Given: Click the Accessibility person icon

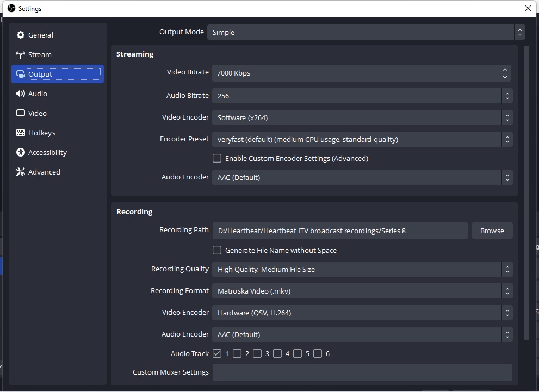Looking at the screenshot, I should [x=21, y=153].
